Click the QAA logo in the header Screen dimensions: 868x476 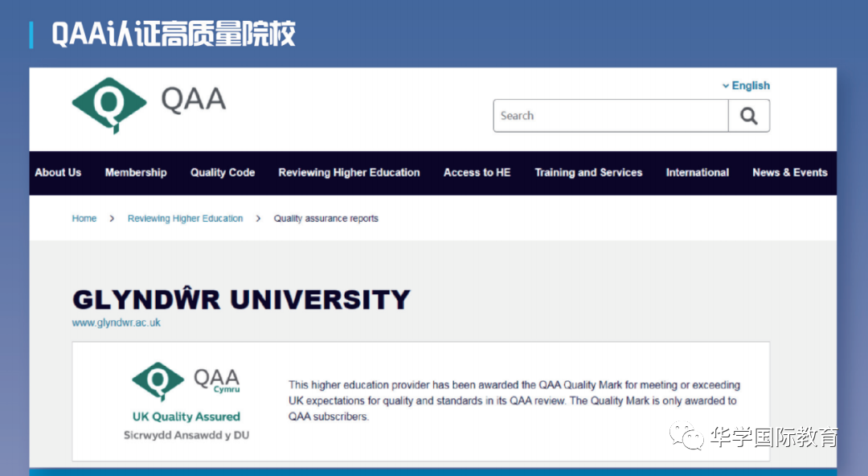149,105
